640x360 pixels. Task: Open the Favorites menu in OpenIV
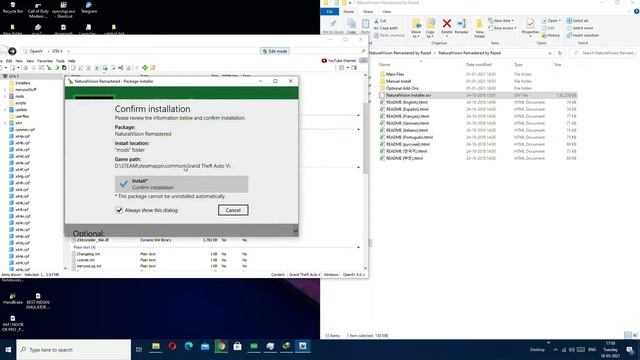coord(44,61)
